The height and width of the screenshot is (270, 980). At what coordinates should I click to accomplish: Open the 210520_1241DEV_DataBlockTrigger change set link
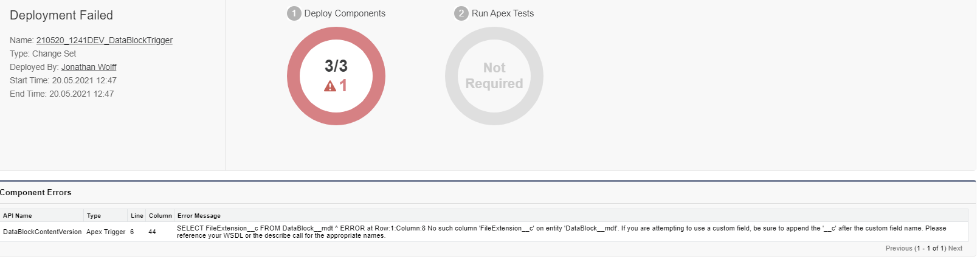coord(104,40)
